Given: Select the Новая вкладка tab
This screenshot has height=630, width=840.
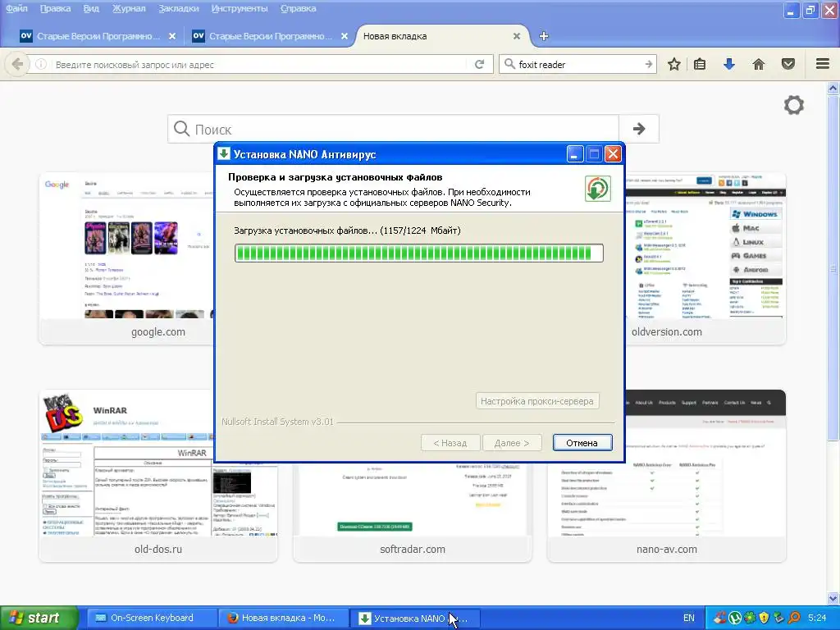Looking at the screenshot, I should point(440,36).
